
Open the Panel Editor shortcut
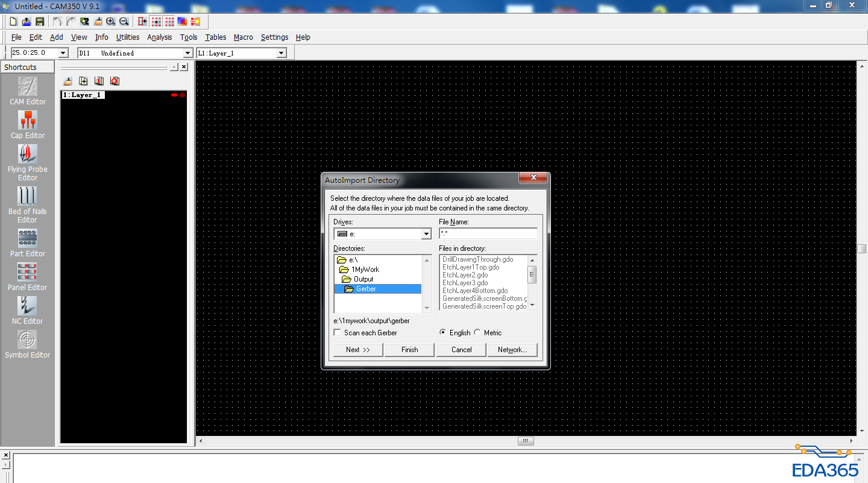click(28, 277)
